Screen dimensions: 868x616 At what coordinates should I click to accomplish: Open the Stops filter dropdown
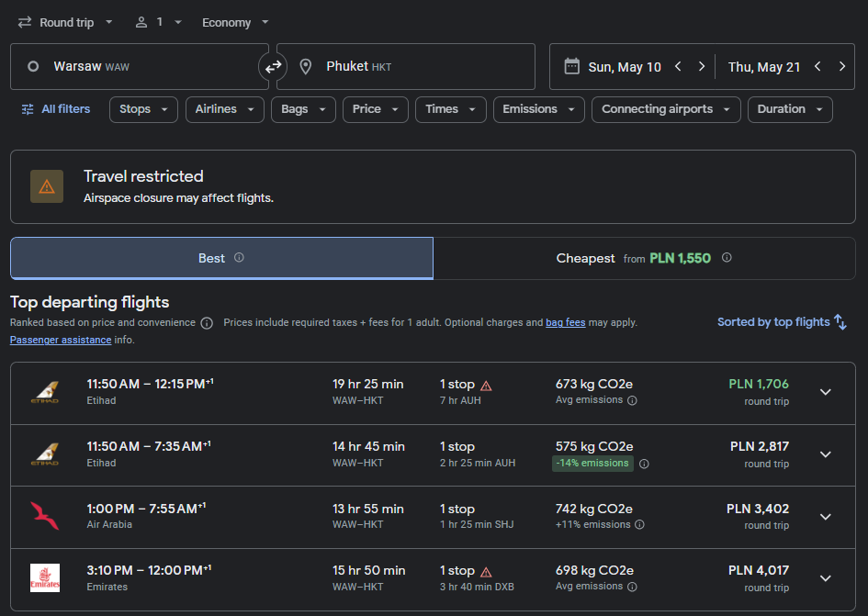pyautogui.click(x=143, y=109)
